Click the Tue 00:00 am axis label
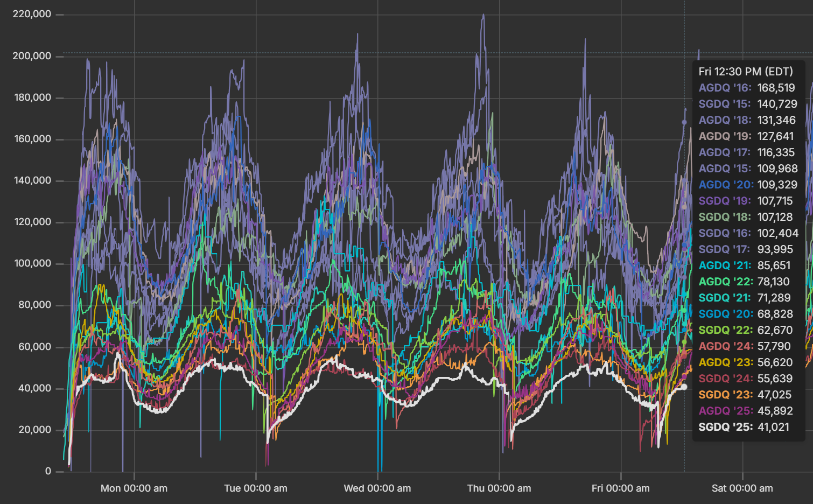 (x=256, y=488)
